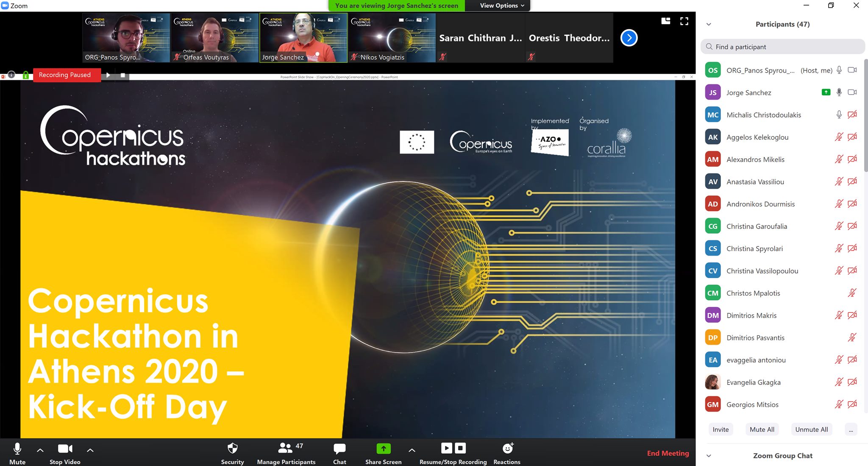Open video options arrow next to Stop Video
868x466 pixels.
90,450
